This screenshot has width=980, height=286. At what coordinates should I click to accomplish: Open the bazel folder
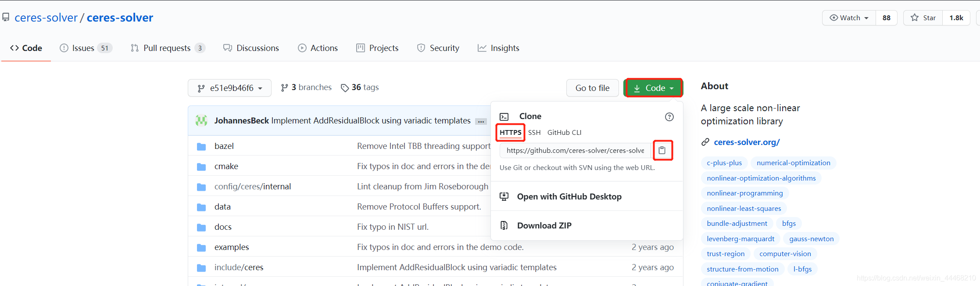pos(224,146)
